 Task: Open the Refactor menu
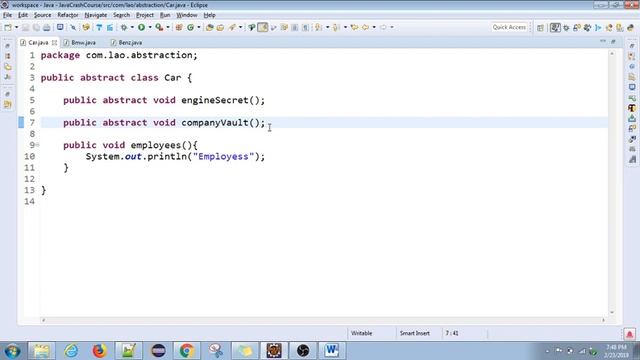coord(68,15)
